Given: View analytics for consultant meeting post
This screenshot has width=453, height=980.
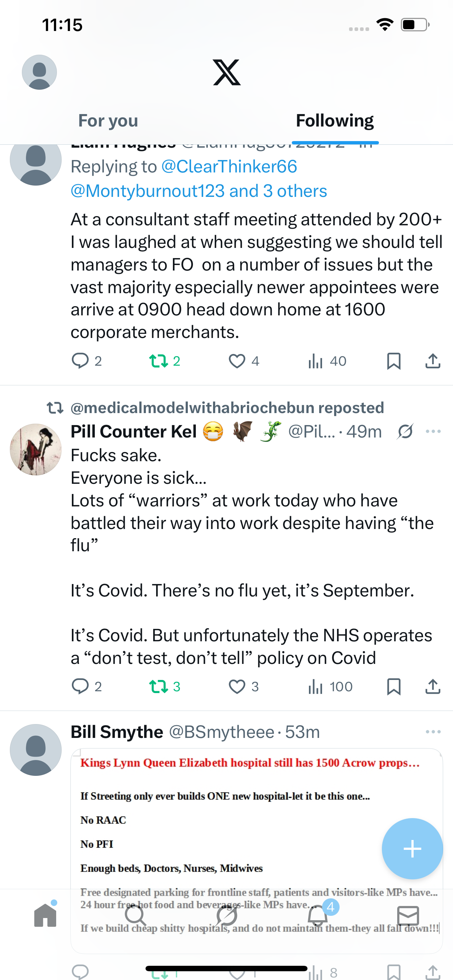Looking at the screenshot, I should click(327, 361).
